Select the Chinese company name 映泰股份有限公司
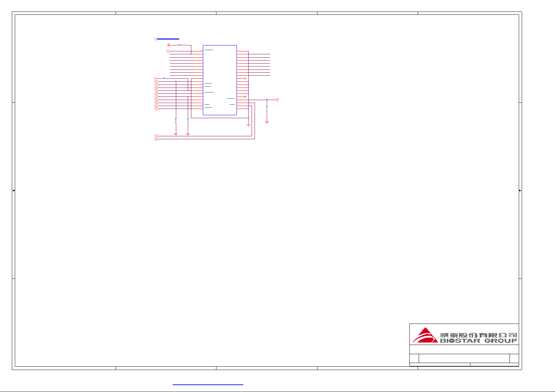555x392 pixels. pos(479,335)
